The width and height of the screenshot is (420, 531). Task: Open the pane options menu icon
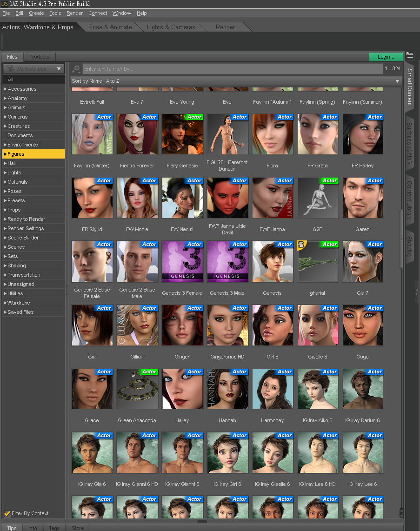pos(410,55)
